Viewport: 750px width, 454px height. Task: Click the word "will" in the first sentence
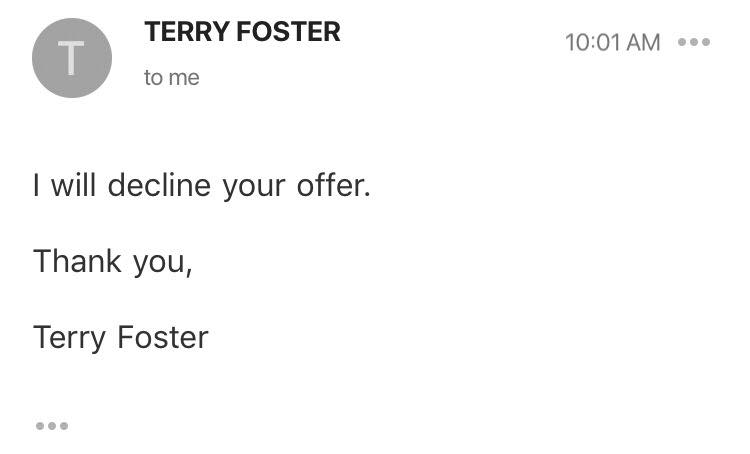pyautogui.click(x=73, y=186)
